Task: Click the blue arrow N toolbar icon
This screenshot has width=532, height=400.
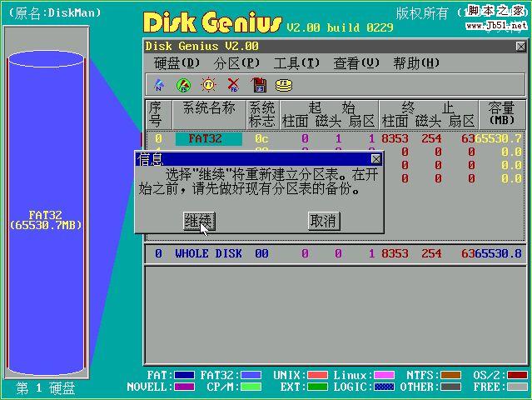Action: coord(158,85)
